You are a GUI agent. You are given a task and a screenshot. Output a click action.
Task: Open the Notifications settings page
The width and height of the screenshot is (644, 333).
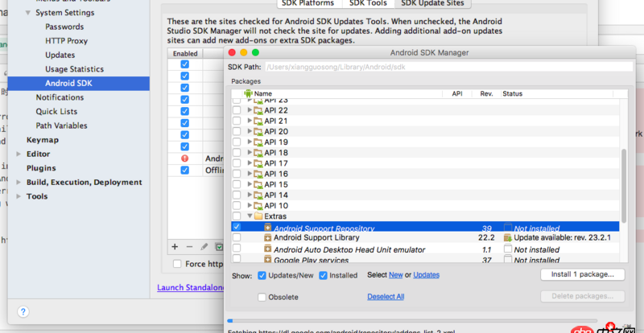click(60, 97)
